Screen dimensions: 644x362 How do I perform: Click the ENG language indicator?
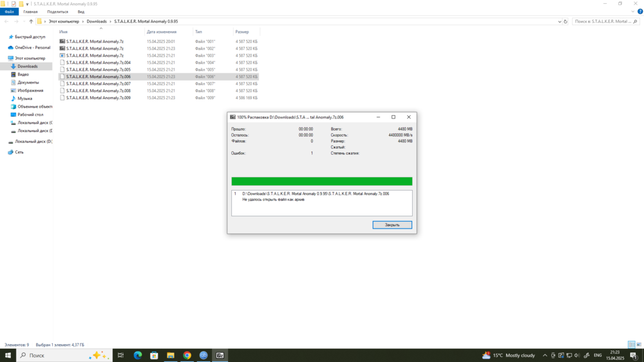598,355
